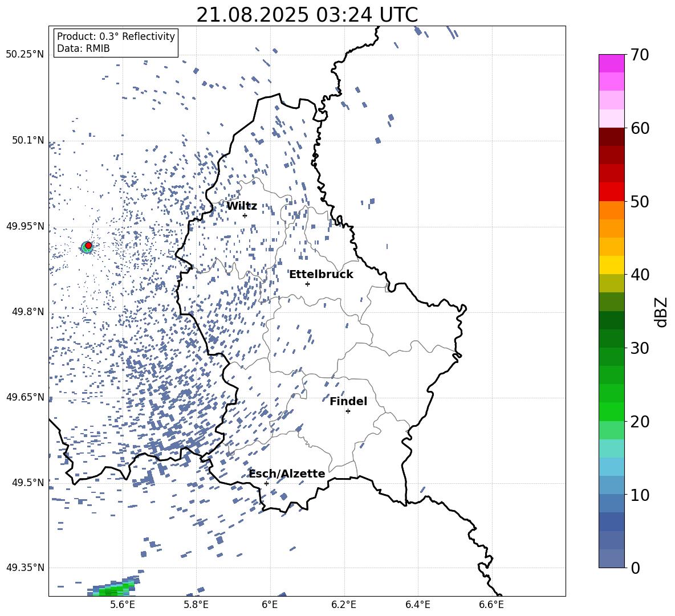
Task: Click the Esch/Alzette city label
Action: pos(287,474)
